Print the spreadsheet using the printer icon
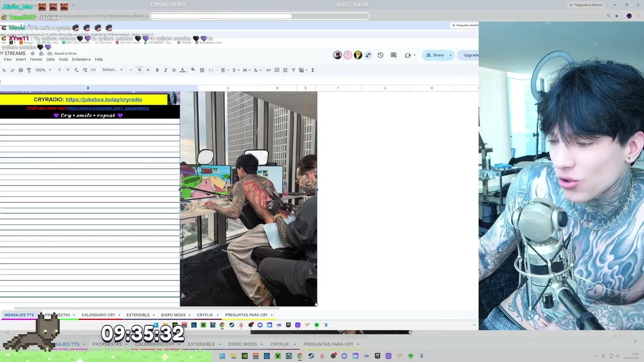Viewport: 644px width, 362px height. 21,70
